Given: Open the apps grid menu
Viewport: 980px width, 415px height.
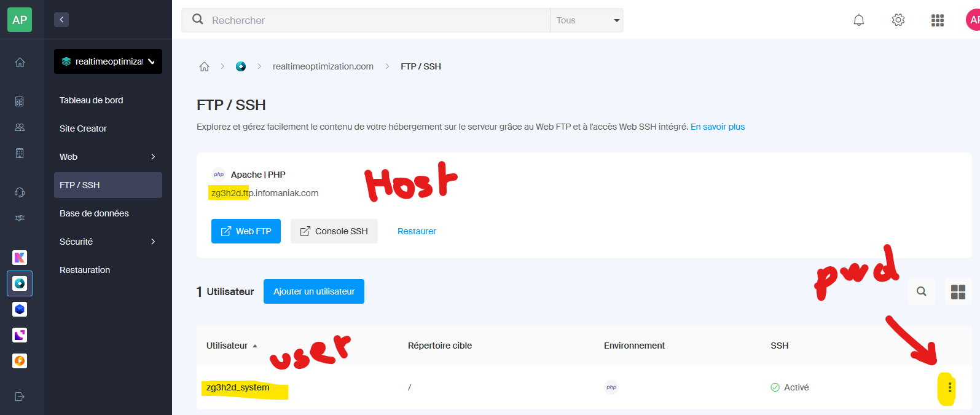Looking at the screenshot, I should 938,20.
